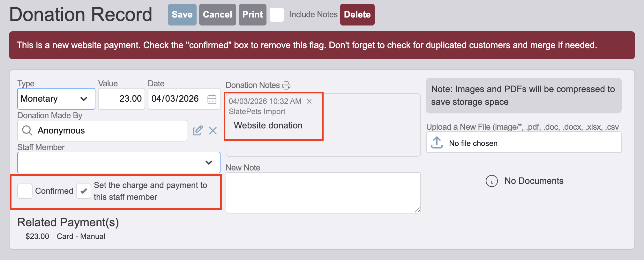Click the upload file icon
Screen dimensions: 644x260
pos(437,142)
